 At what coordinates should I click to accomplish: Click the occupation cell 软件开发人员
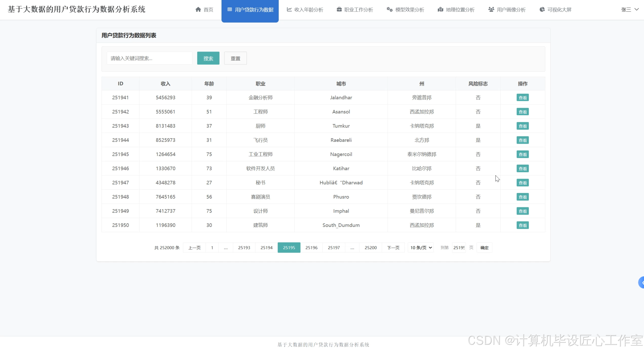(x=260, y=168)
